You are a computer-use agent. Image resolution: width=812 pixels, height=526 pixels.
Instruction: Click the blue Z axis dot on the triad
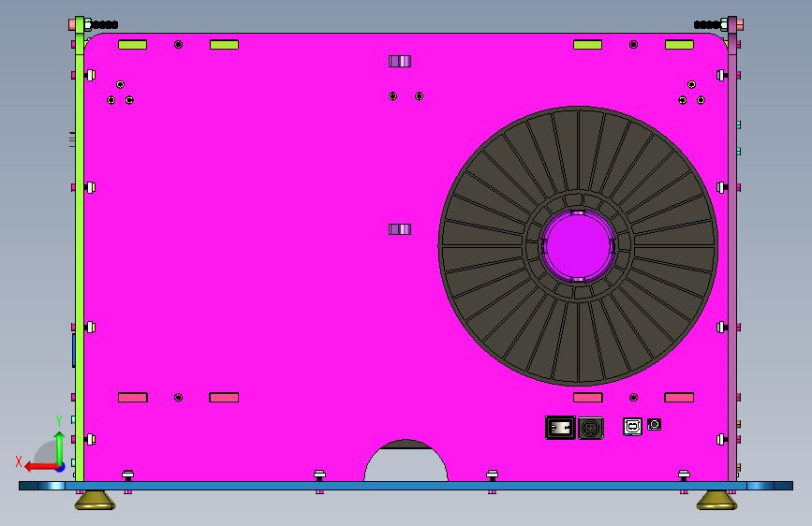tap(61, 468)
